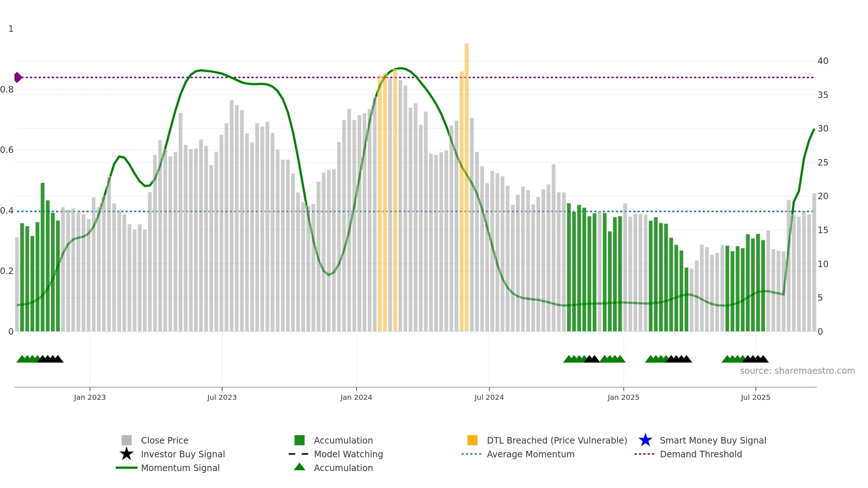Toggle the Momentum Signal legend label
This screenshot has width=868, height=488.
click(180, 468)
